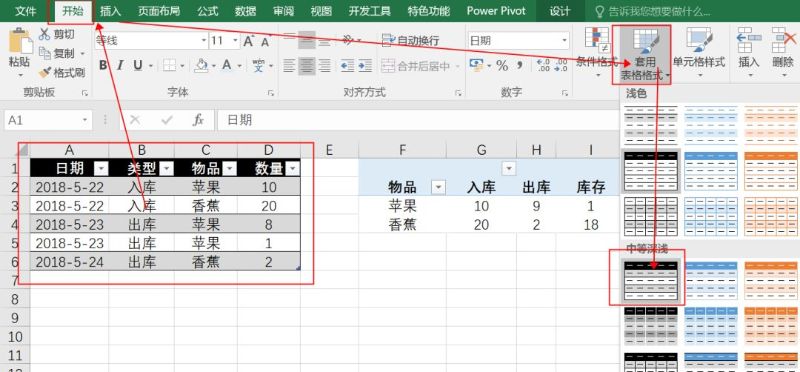The height and width of the screenshot is (372, 800).
Task: Select the blue medium table style thumbnail
Action: (711, 280)
